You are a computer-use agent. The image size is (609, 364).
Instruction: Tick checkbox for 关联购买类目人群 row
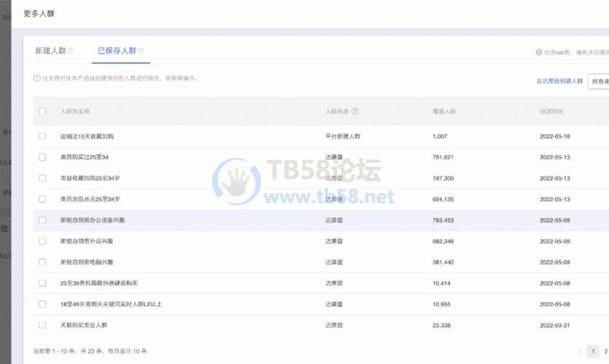tap(42, 325)
